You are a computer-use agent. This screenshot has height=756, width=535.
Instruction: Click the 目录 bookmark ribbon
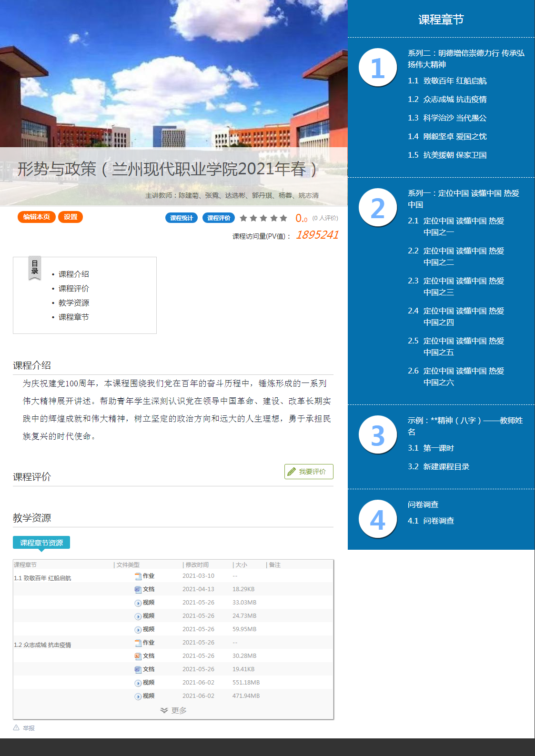[35, 268]
